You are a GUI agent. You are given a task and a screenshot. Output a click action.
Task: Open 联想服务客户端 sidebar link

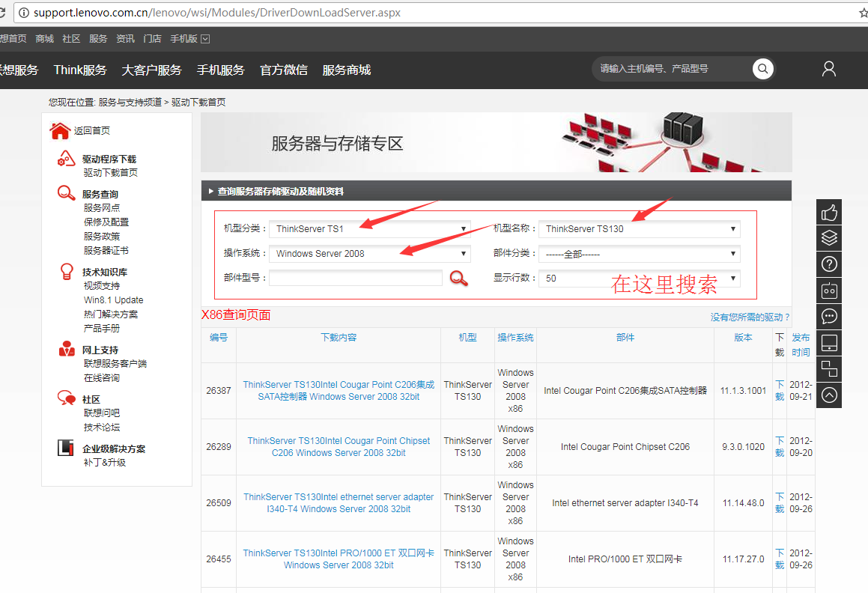pyautogui.click(x=115, y=364)
